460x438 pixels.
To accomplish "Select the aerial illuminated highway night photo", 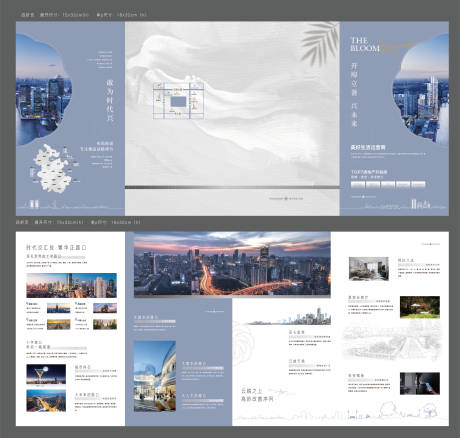I will pyautogui.click(x=46, y=401).
